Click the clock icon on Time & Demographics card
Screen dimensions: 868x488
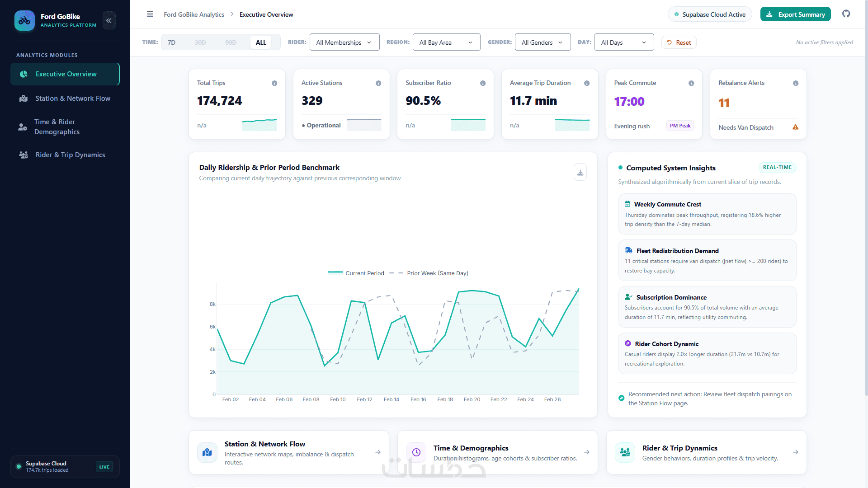(416, 452)
